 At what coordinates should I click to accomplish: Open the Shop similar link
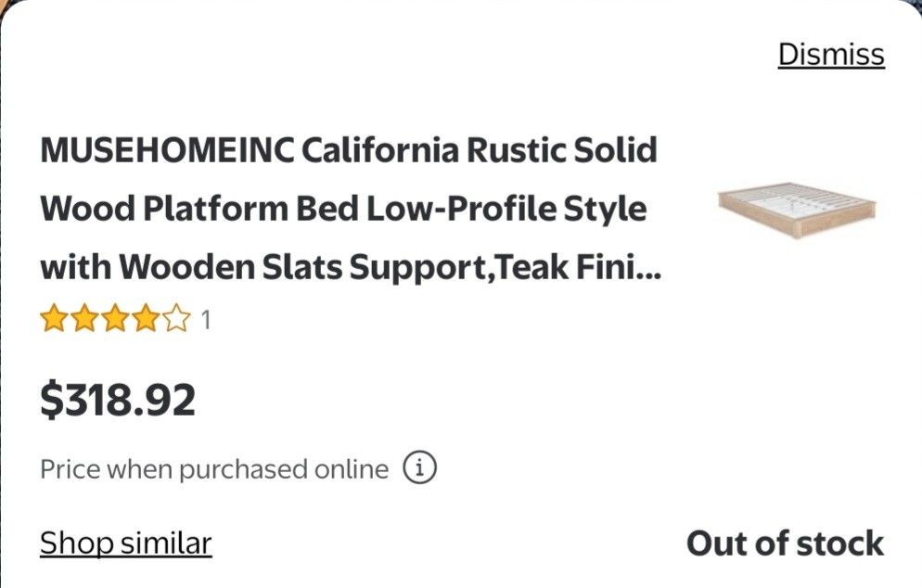pos(125,543)
